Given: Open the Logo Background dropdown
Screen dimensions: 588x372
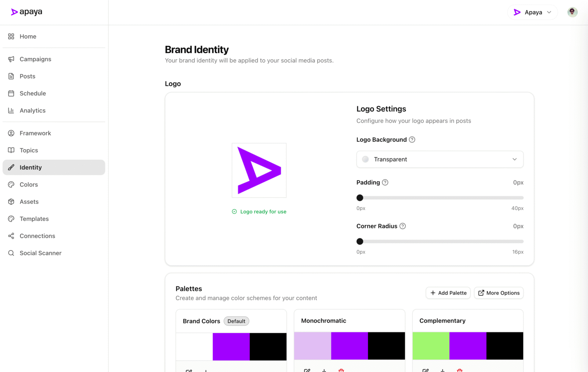Looking at the screenshot, I should (439, 159).
